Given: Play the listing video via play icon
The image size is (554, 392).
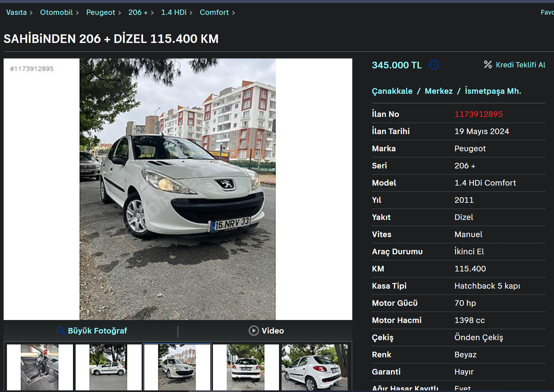Looking at the screenshot, I should point(254,331).
